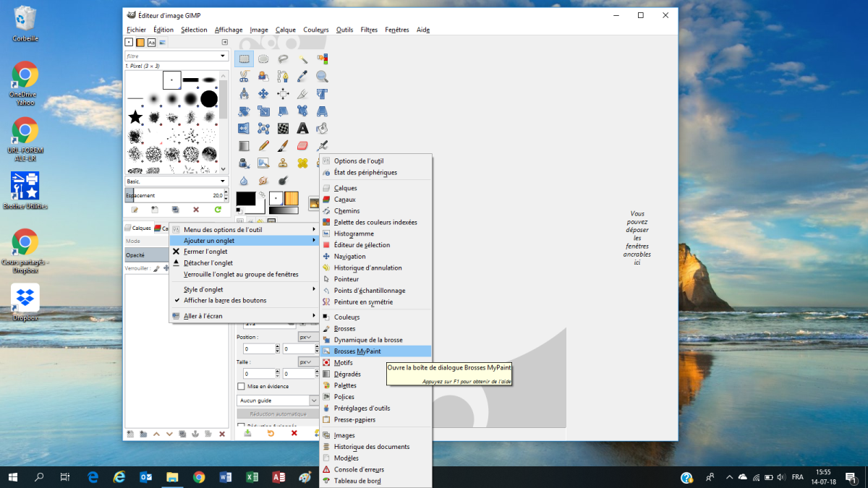The width and height of the screenshot is (868, 488).
Task: Click the active gradient swatch
Action: point(284,210)
